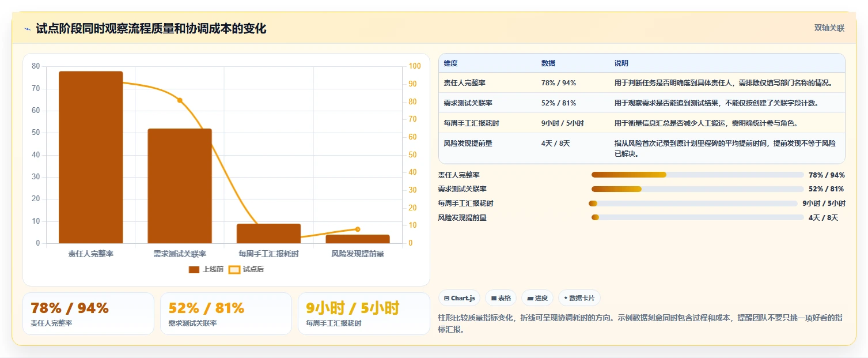Click the 需求测试关联率 x-axis label
Image resolution: width=868 pixels, height=358 pixels.
pos(180,254)
